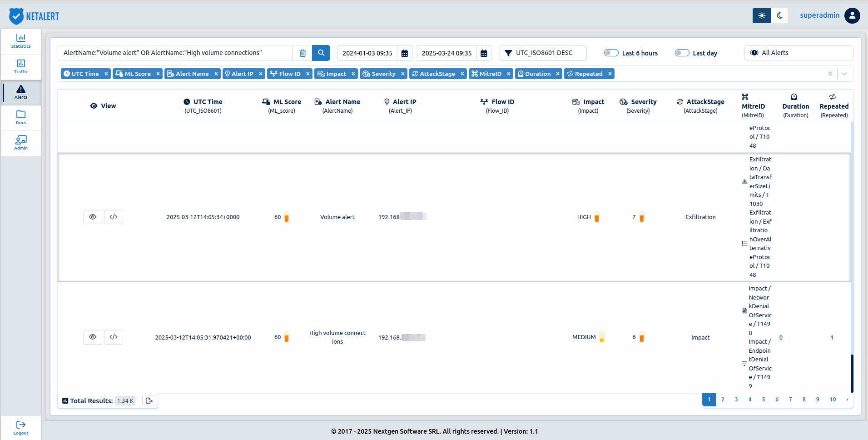Click the end date field 2025-03-24 09:35

pyautogui.click(x=446, y=53)
